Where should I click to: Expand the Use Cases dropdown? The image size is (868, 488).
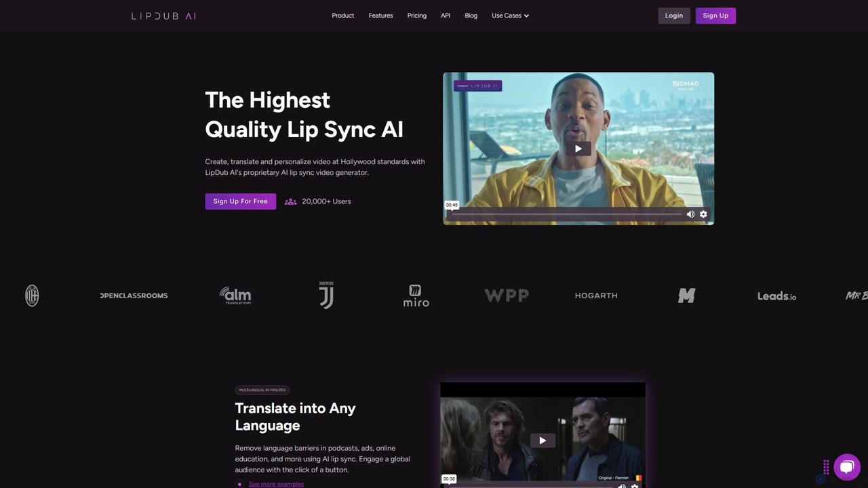tap(511, 16)
